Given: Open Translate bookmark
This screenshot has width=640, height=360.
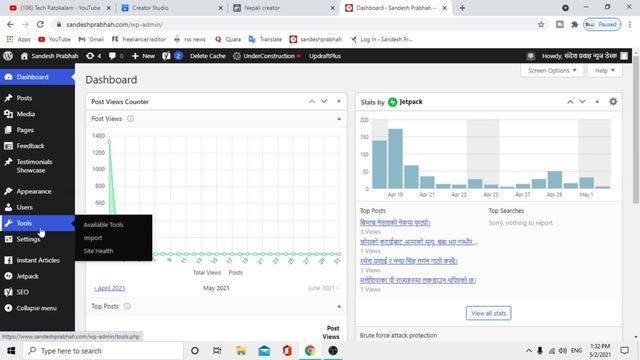Looking at the screenshot, I should [265, 39].
